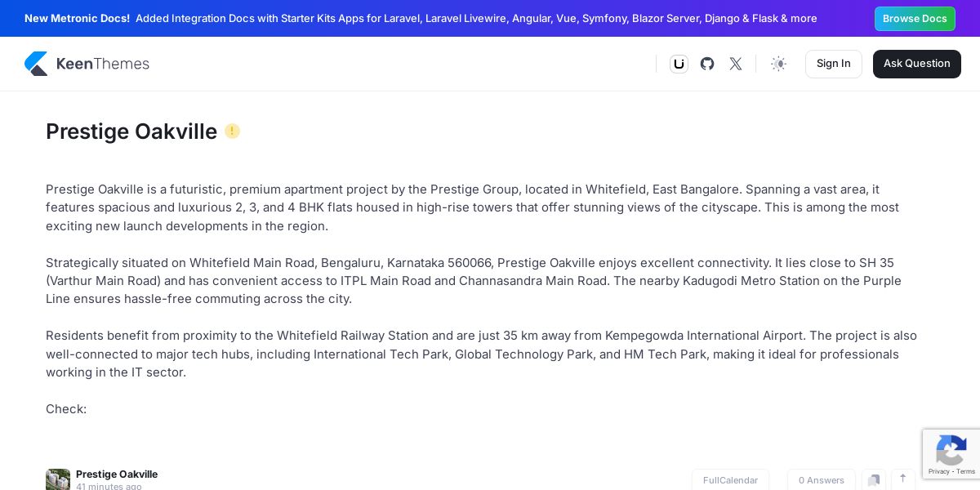The image size is (980, 490).
Task: Click the reCAPTCHA Terms link
Action: pos(966,471)
